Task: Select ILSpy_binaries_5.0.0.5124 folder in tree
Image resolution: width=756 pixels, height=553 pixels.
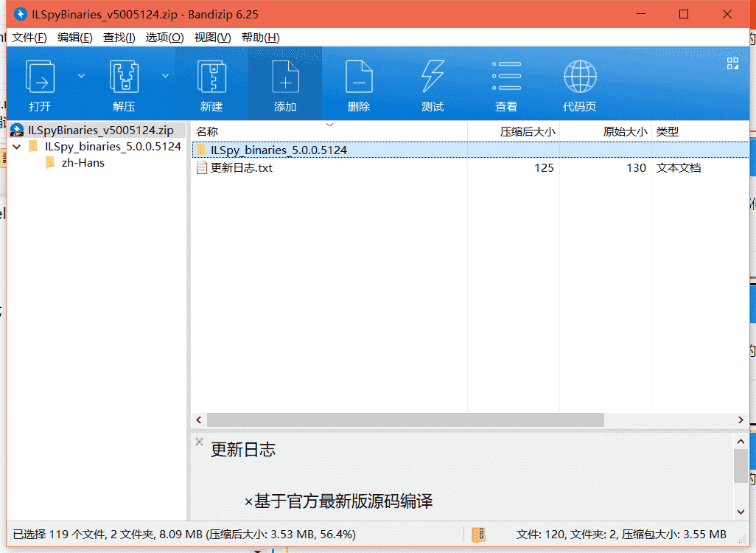Action: point(113,147)
